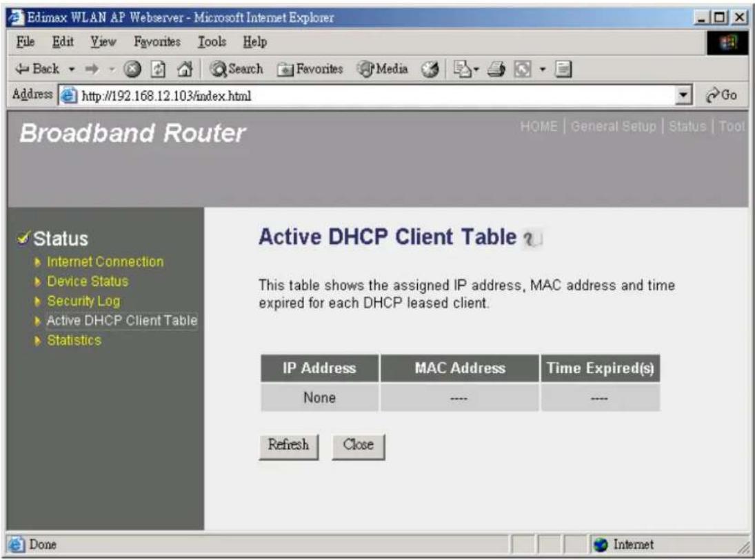Click the Forward arrow button
Image resolution: width=755 pixels, height=560 pixels.
click(x=92, y=70)
